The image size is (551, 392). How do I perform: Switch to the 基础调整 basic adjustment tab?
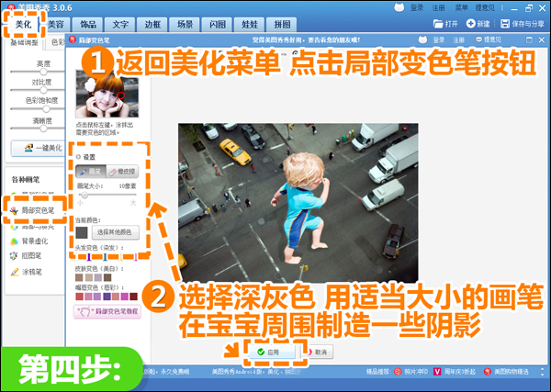[24, 42]
